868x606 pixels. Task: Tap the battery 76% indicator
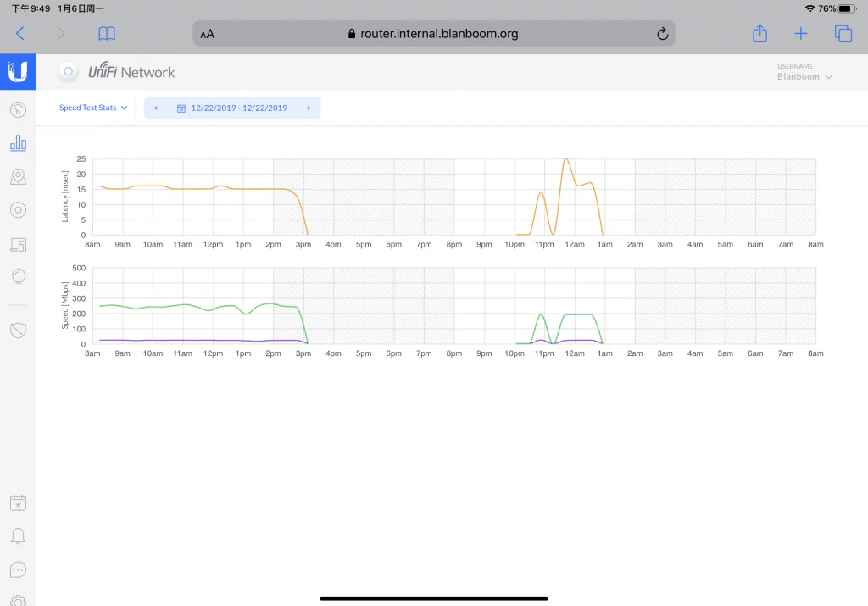(x=837, y=8)
